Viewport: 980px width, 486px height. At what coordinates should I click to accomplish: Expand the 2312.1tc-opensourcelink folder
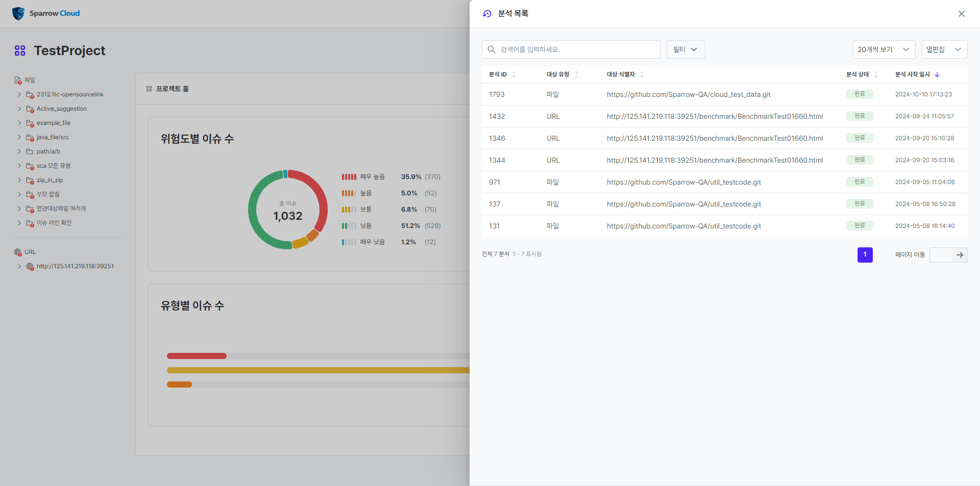click(x=19, y=94)
